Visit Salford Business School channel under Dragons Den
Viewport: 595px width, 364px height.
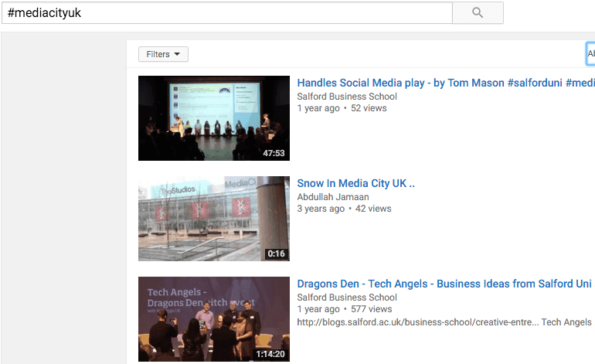pyautogui.click(x=347, y=298)
